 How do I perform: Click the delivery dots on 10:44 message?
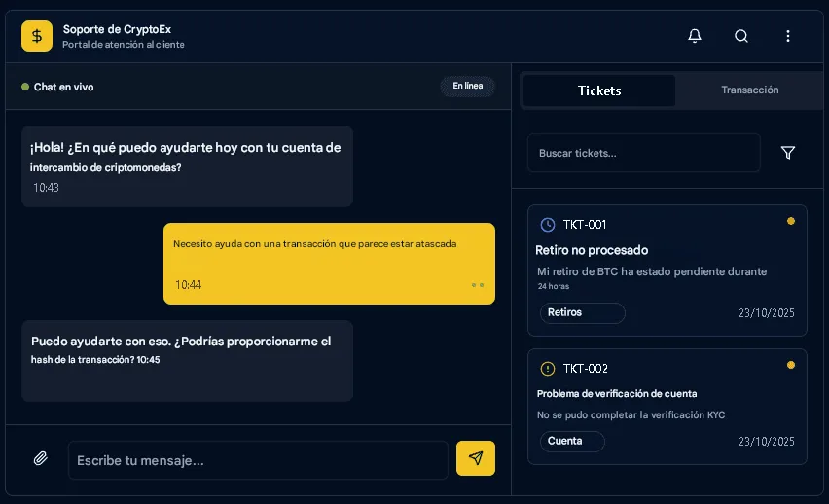click(478, 285)
